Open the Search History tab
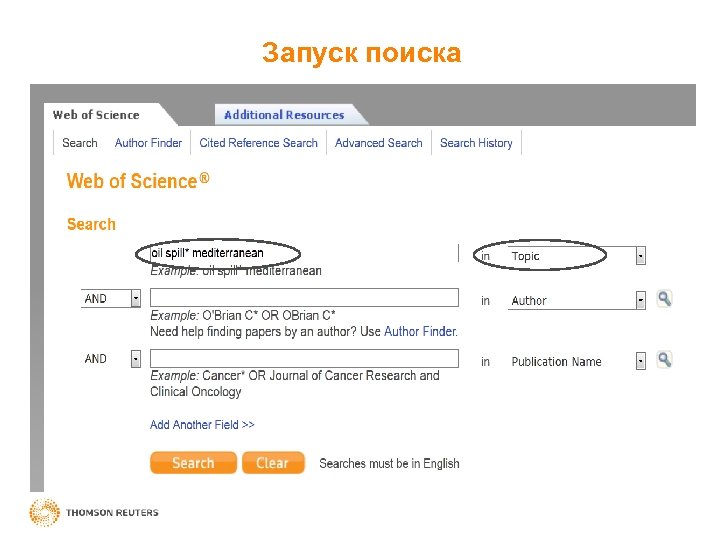 coord(476,143)
